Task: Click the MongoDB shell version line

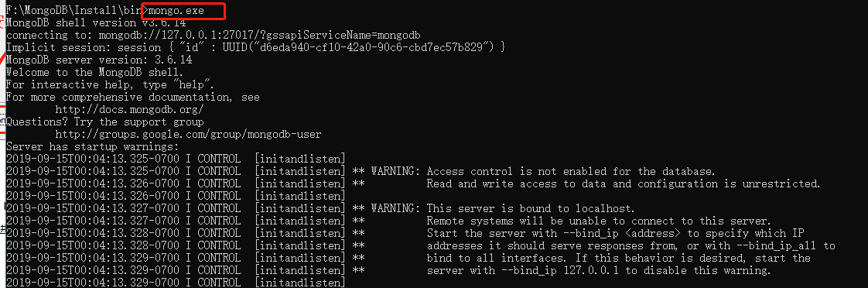Action: pyautogui.click(x=96, y=22)
